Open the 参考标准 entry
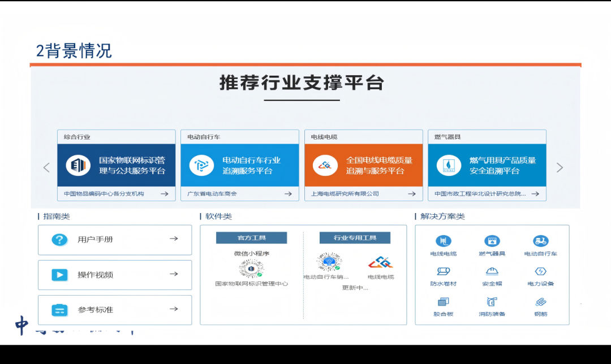Viewport: 611px width, 364px height. (x=115, y=310)
